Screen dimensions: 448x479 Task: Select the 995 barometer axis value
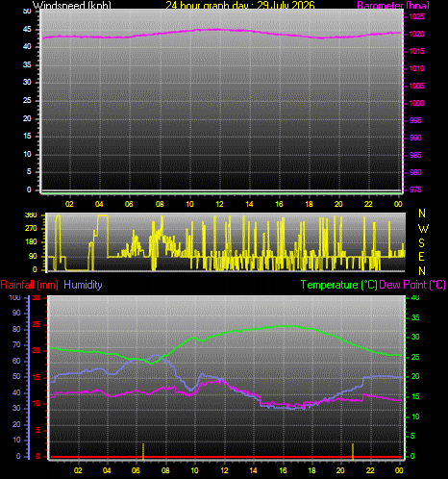coord(415,120)
